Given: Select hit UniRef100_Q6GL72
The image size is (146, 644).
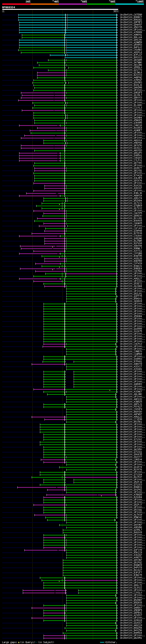Looking at the screenshot, I should [131, 585].
